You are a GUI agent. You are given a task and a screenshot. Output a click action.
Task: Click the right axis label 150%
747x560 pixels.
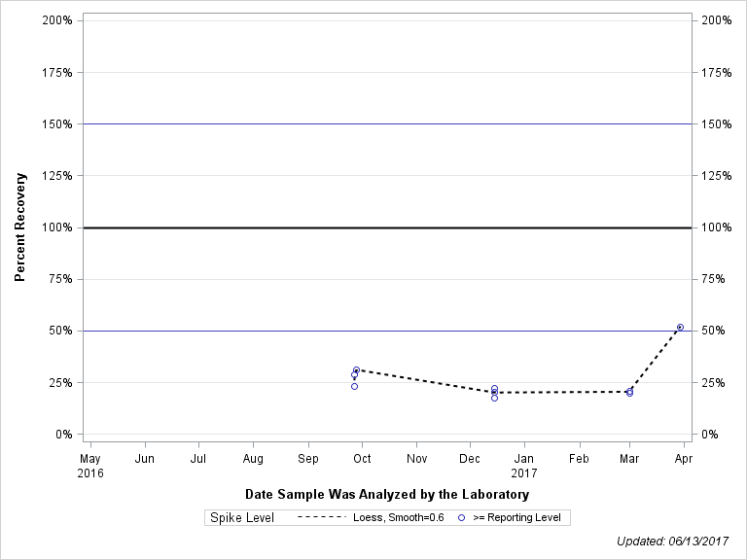click(717, 124)
